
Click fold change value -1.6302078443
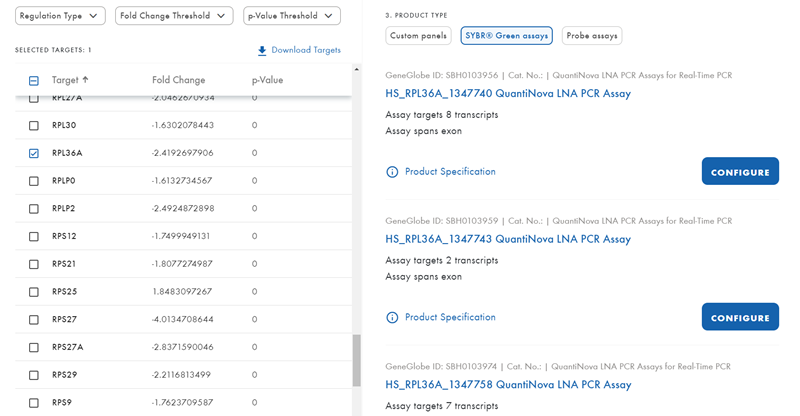182,125
